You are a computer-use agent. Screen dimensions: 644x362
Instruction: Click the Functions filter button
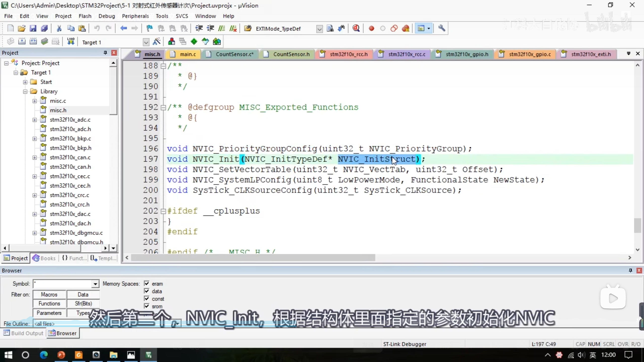49,304
